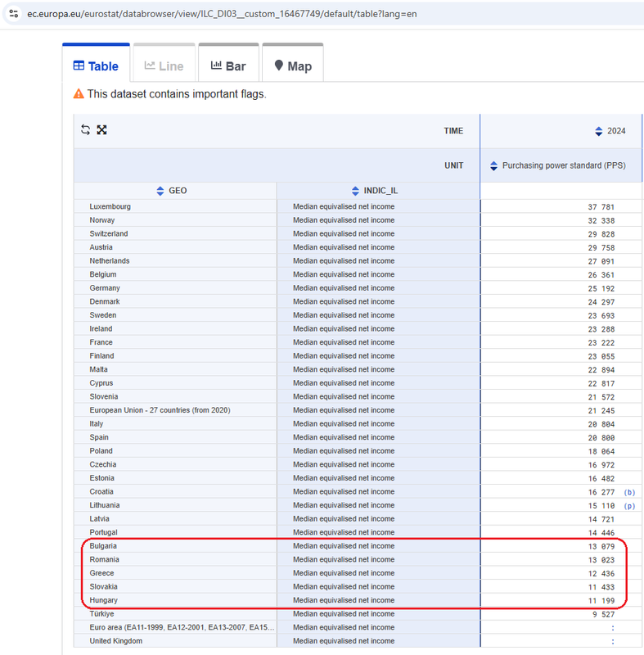Select the Luxembourg row label

(110, 206)
